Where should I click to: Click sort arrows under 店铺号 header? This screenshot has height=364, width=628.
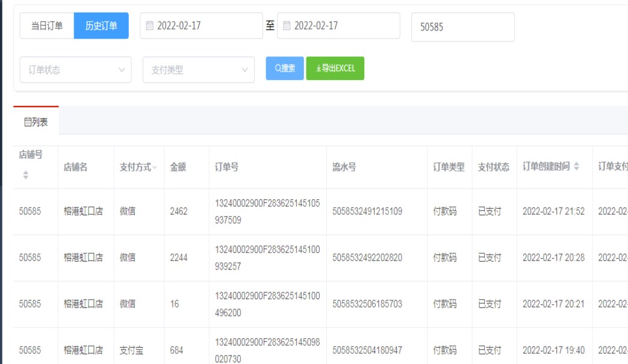25,175
